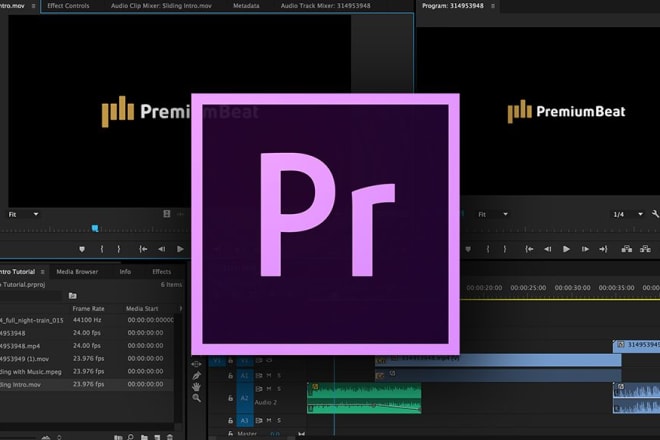Image resolution: width=660 pixels, height=440 pixels.
Task: Open the Audio Clip Mixer: Sliding Intro.mov tab
Action: (x=161, y=6)
